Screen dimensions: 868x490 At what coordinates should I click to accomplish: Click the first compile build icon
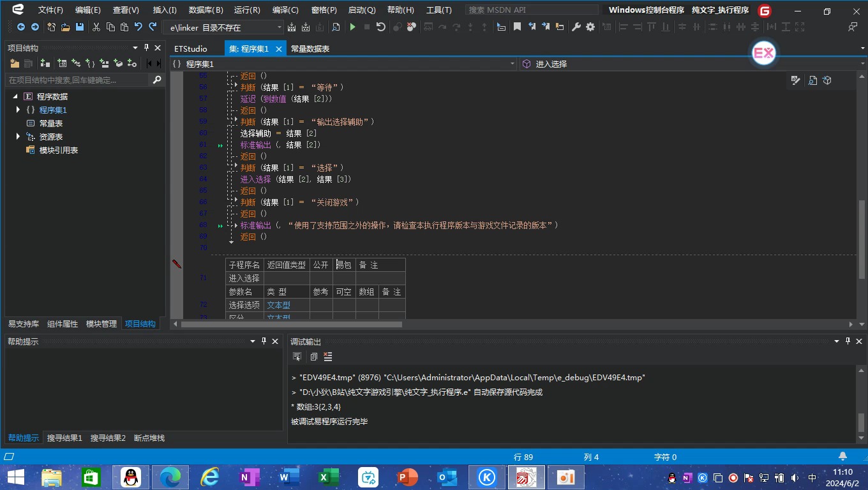[x=292, y=27]
